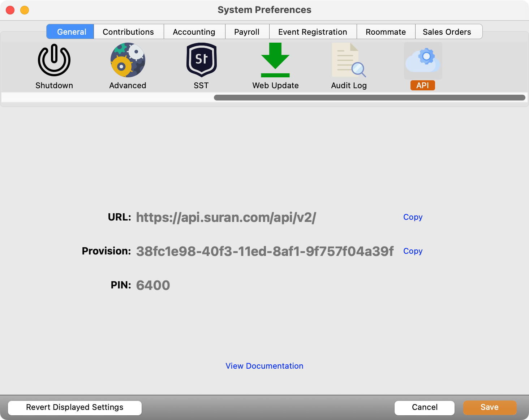The image size is (529, 420).
Task: Switch to the Contributions tab
Action: click(x=128, y=32)
